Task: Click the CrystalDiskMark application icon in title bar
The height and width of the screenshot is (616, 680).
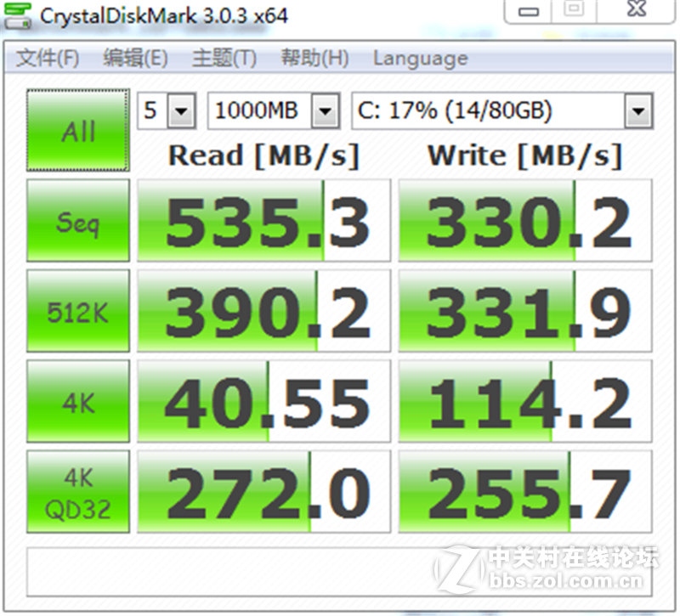Action: click(17, 14)
